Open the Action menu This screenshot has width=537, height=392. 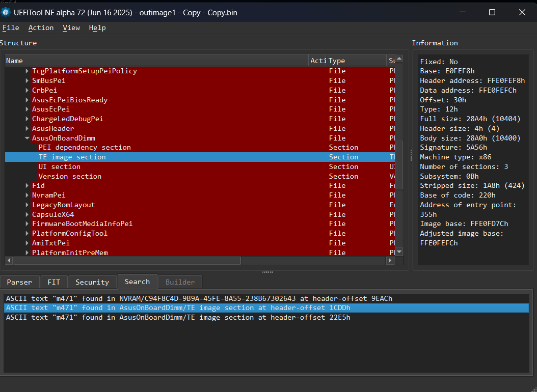click(x=41, y=27)
